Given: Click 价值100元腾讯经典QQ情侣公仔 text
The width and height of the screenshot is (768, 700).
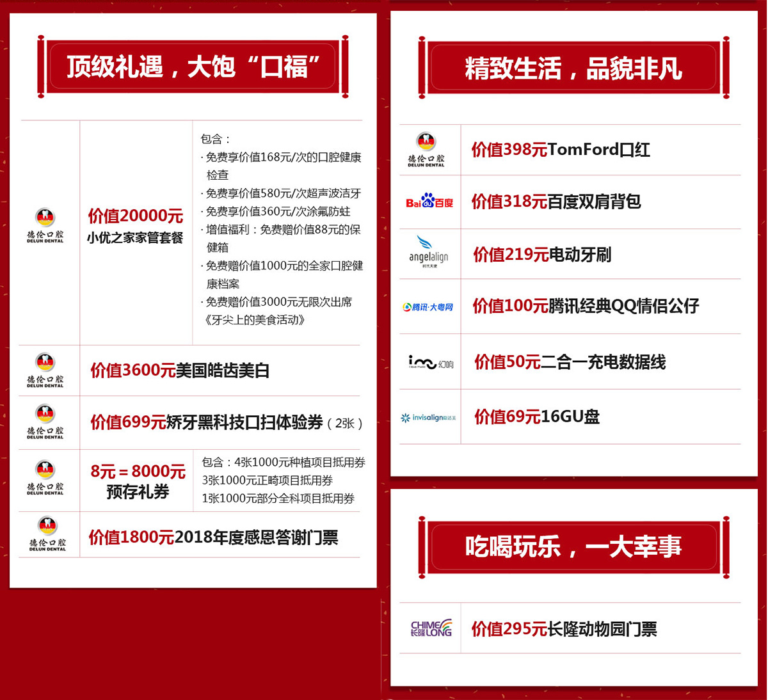Looking at the screenshot, I should tap(586, 306).
